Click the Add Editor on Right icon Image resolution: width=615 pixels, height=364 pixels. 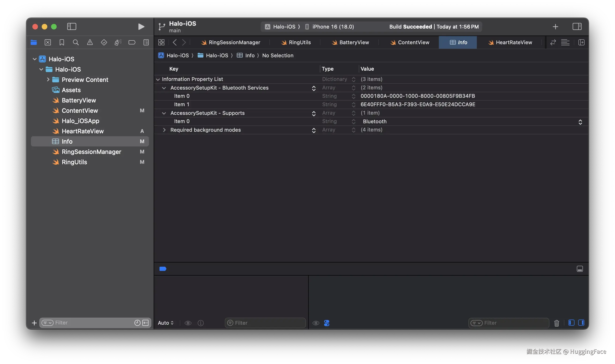(581, 42)
